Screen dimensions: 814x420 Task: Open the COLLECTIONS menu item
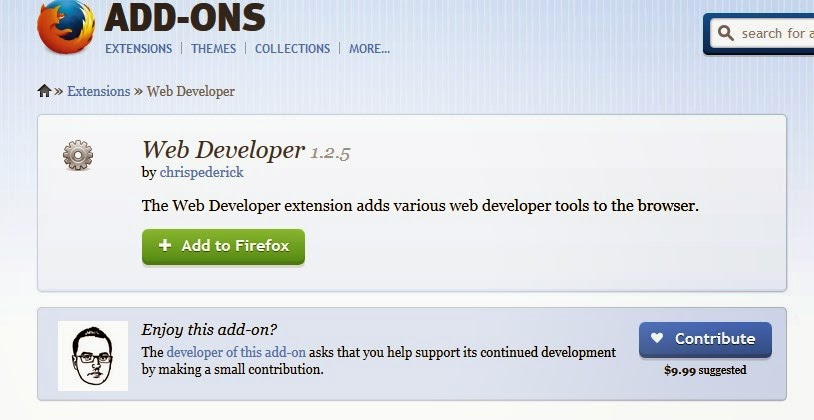pos(292,48)
